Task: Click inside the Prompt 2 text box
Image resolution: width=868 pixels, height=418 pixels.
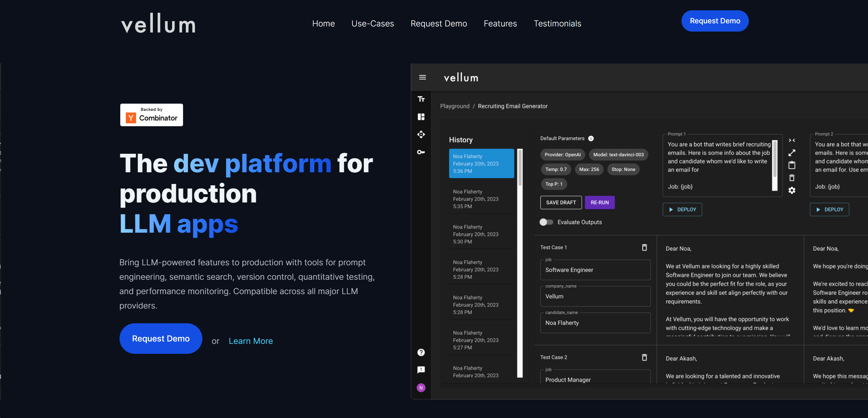Action: tap(839, 165)
